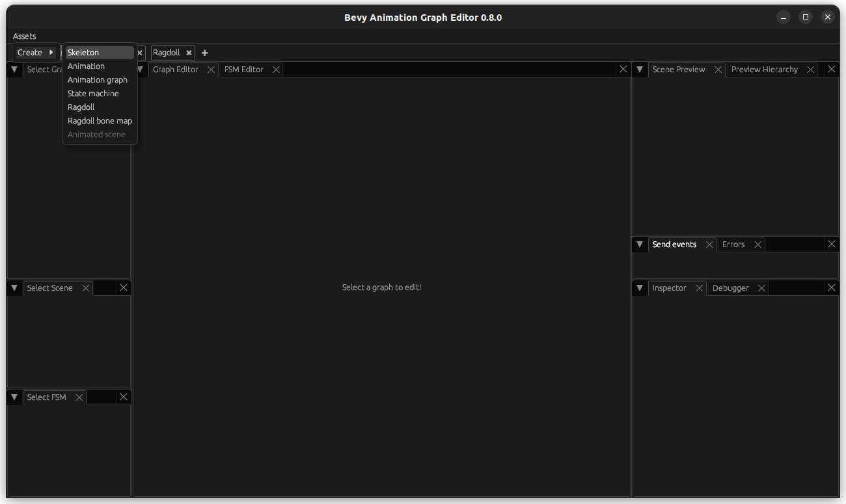Viewport: 846px width, 504px height.
Task: Close the Ragdoll asset tab
Action: click(x=188, y=53)
